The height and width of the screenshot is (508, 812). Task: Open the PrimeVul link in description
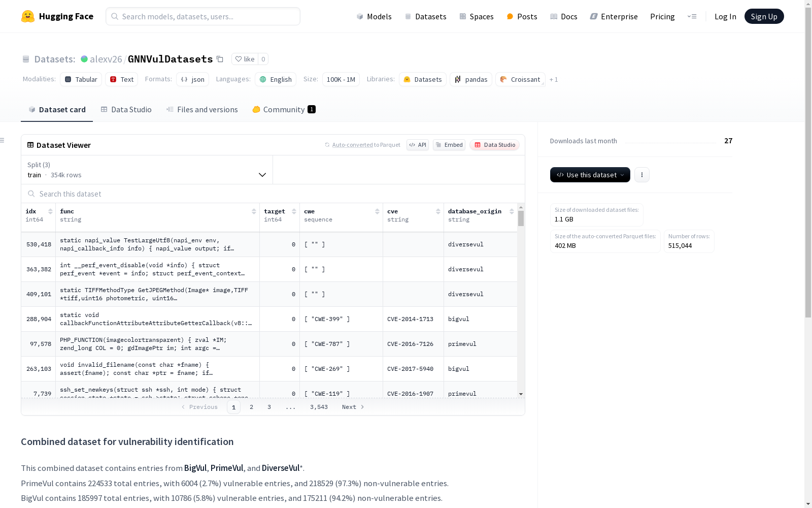[227, 468]
